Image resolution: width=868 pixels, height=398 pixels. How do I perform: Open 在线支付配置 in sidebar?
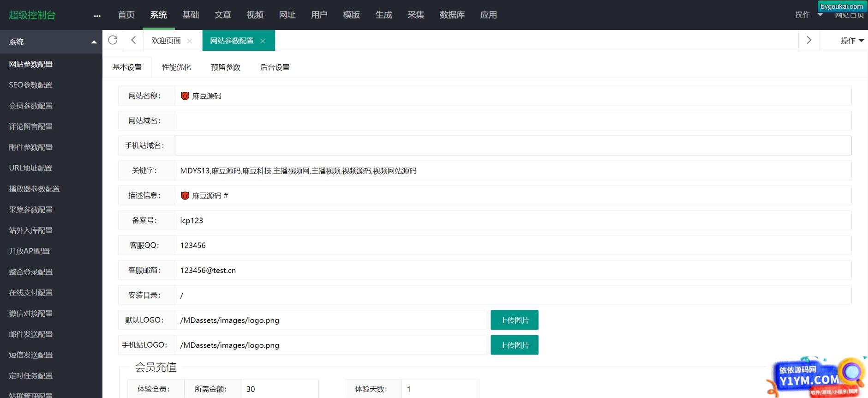31,293
